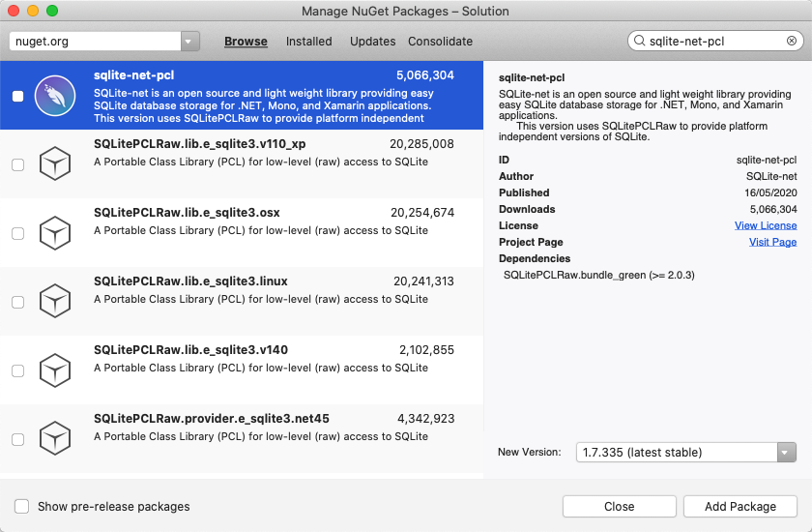Image resolution: width=812 pixels, height=532 pixels.
Task: Click the SQLitePCLRaw.lib.e_sqlite3.v140 package icon
Action: click(54, 370)
